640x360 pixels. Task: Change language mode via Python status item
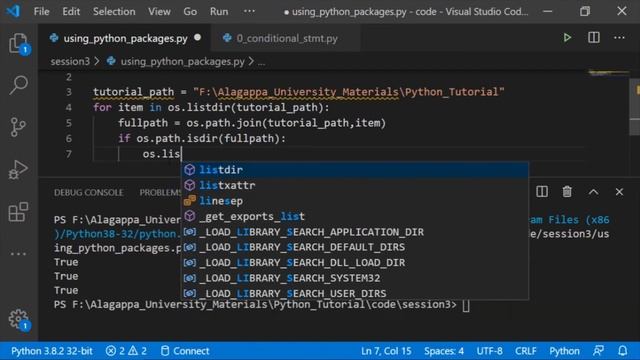point(564,351)
